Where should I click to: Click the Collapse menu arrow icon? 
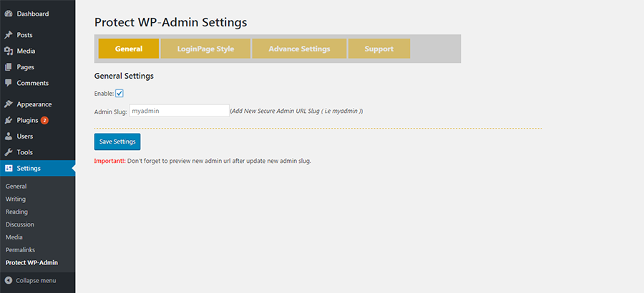tap(8, 281)
